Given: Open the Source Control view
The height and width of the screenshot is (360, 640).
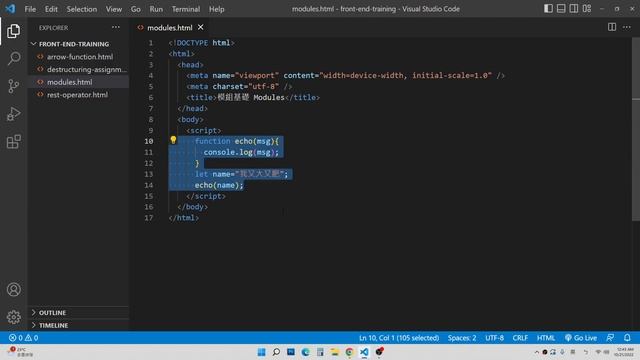Looking at the screenshot, I should tap(13, 86).
